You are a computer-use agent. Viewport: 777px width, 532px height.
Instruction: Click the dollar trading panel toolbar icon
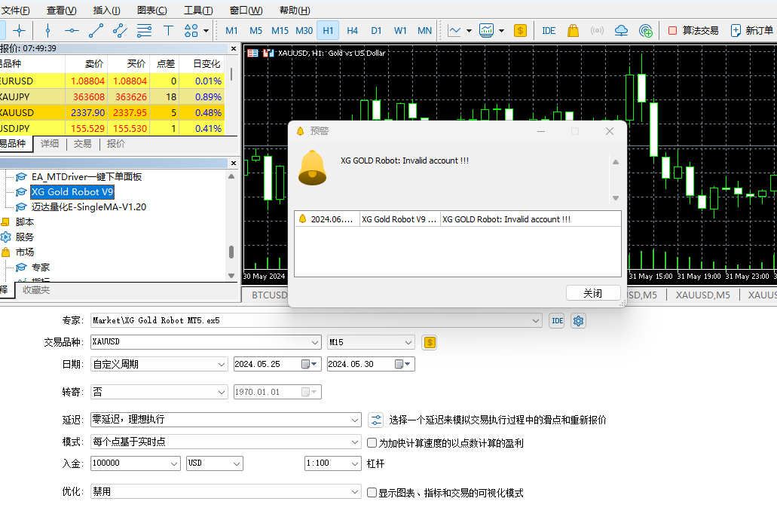tap(520, 31)
